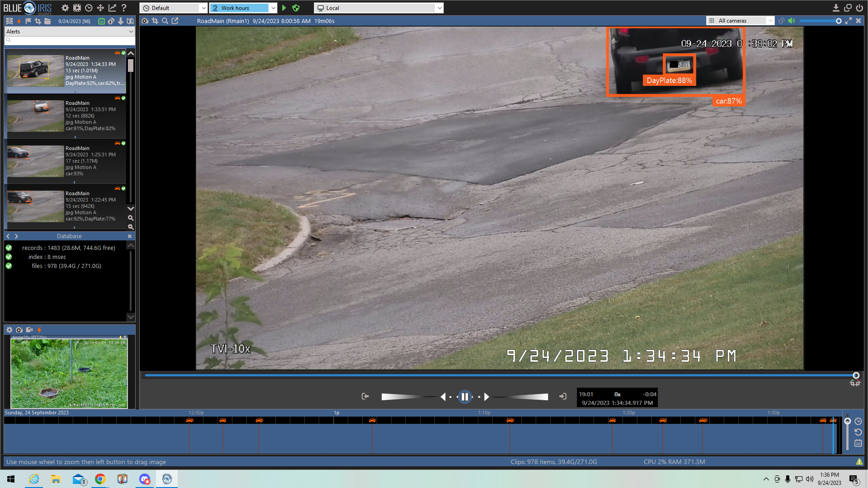Viewport: 868px width, 488px height.
Task: Click the green calendar icon in clips panel
Action: [101, 21]
